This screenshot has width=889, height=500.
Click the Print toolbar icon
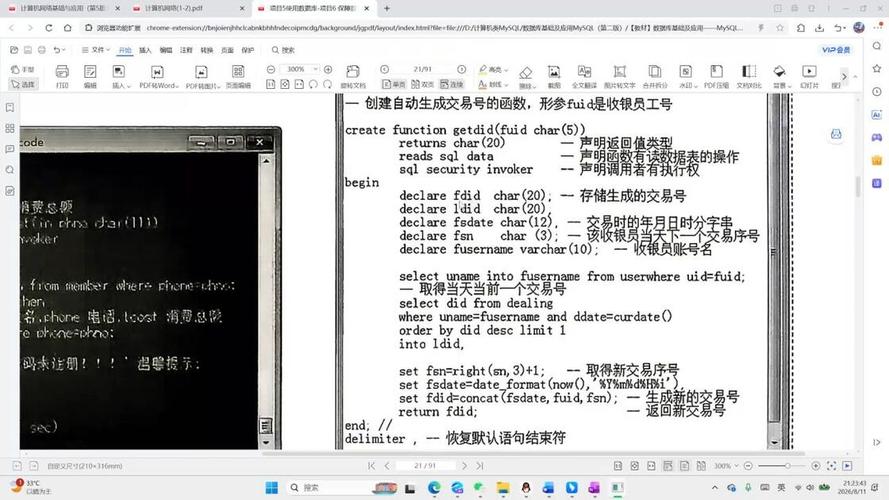[62, 76]
